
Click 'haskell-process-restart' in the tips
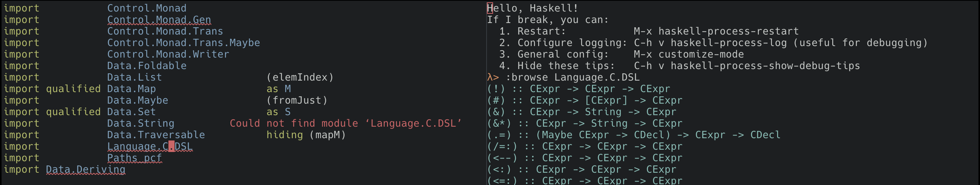point(728,31)
